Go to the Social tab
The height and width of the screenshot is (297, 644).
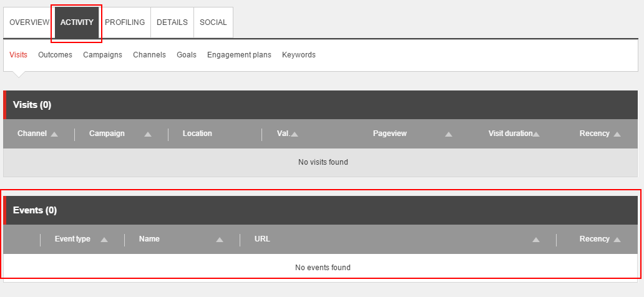[x=213, y=22]
